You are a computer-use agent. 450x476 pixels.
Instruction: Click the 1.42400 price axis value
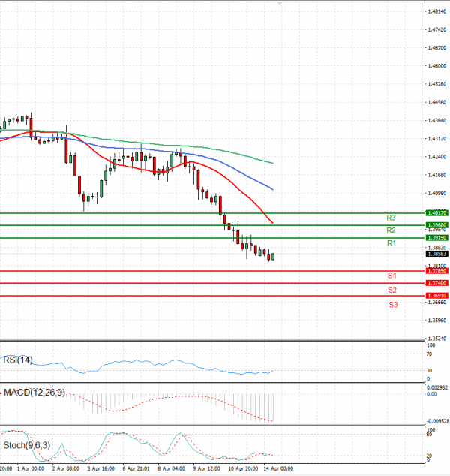click(x=437, y=157)
